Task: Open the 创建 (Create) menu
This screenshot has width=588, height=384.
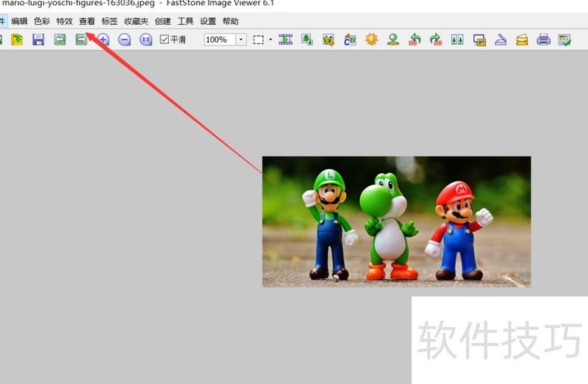Action: coord(162,21)
